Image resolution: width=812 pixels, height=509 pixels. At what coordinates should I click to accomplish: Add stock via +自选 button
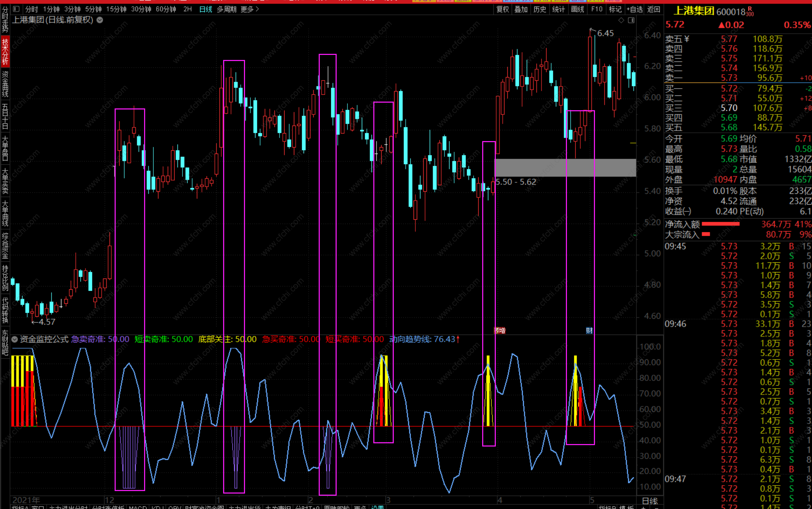pos(635,9)
